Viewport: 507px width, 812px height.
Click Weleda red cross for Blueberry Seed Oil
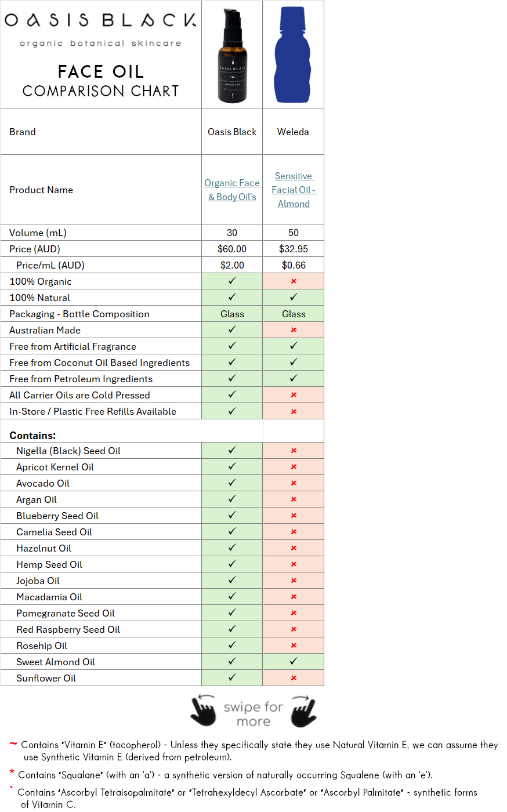(294, 516)
